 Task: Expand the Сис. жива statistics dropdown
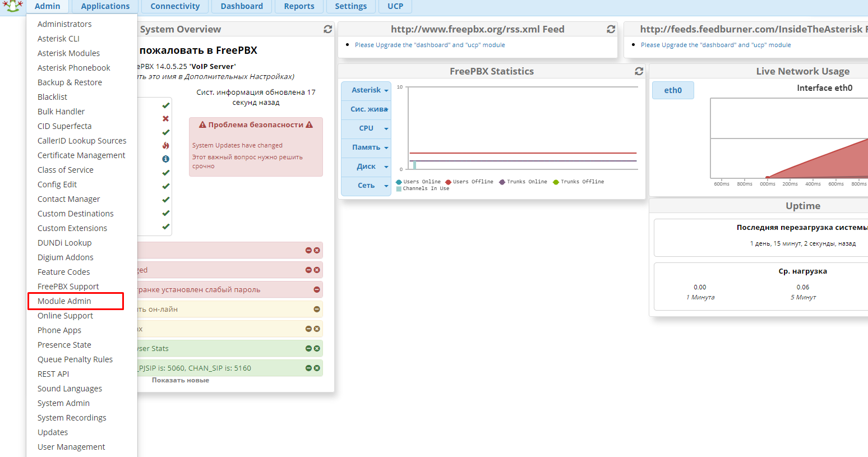click(366, 109)
